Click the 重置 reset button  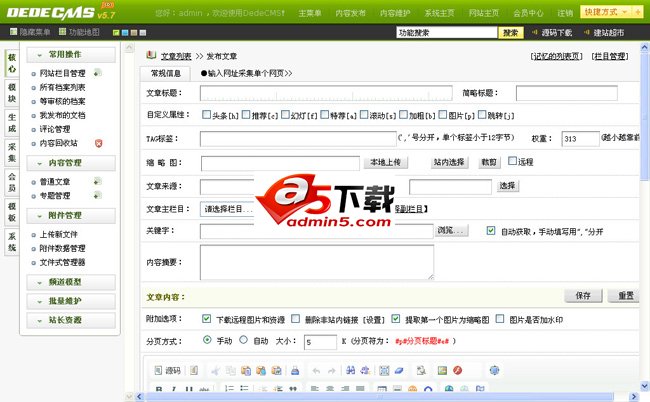pos(625,295)
